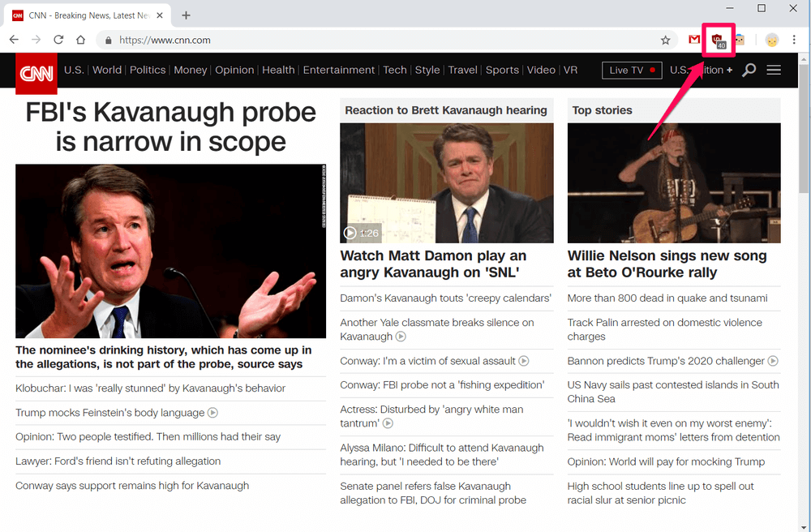Open the Tech section
The height and width of the screenshot is (532, 811).
coord(395,70)
